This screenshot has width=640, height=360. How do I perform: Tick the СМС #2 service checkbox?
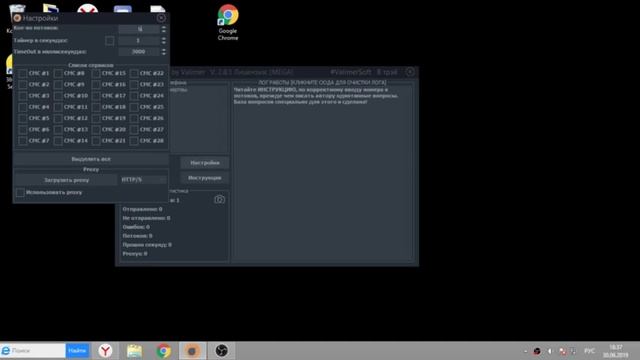[x=23, y=84]
